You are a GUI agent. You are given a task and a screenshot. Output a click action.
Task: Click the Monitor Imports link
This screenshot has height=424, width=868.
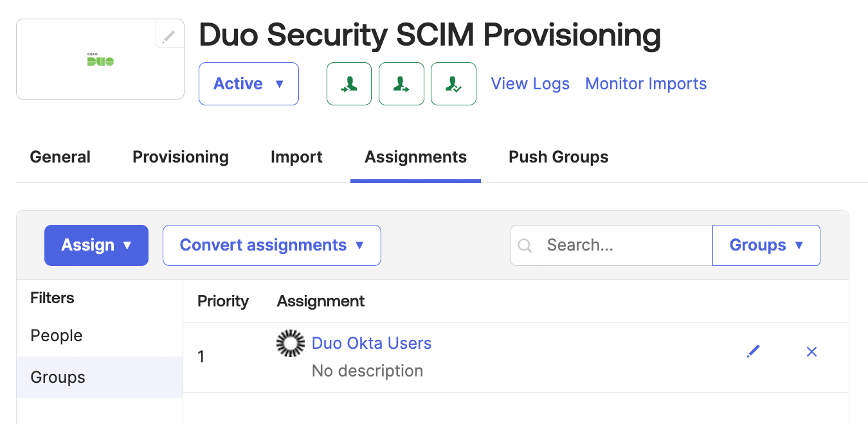click(646, 84)
